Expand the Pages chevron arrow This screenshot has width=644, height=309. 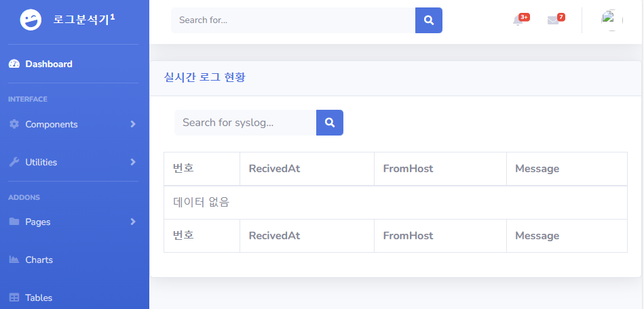coord(132,222)
